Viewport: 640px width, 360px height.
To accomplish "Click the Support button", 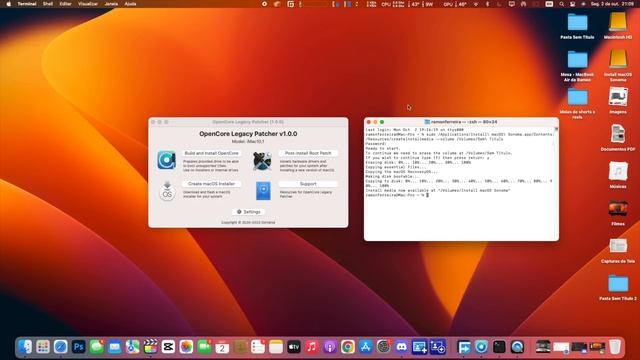I will tap(308, 184).
